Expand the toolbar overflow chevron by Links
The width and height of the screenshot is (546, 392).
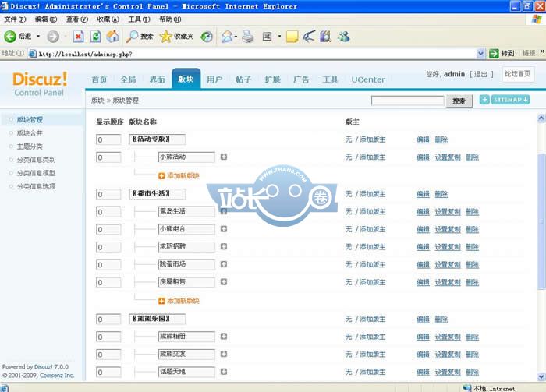click(x=542, y=51)
